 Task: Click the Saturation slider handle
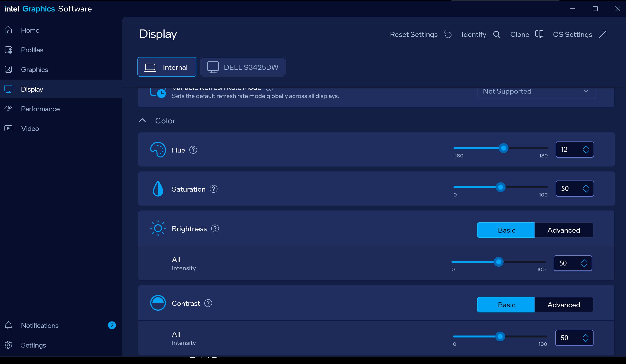point(501,187)
